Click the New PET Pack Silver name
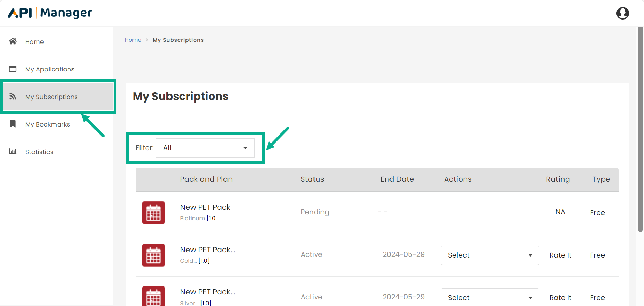The width and height of the screenshot is (644, 306). click(207, 292)
